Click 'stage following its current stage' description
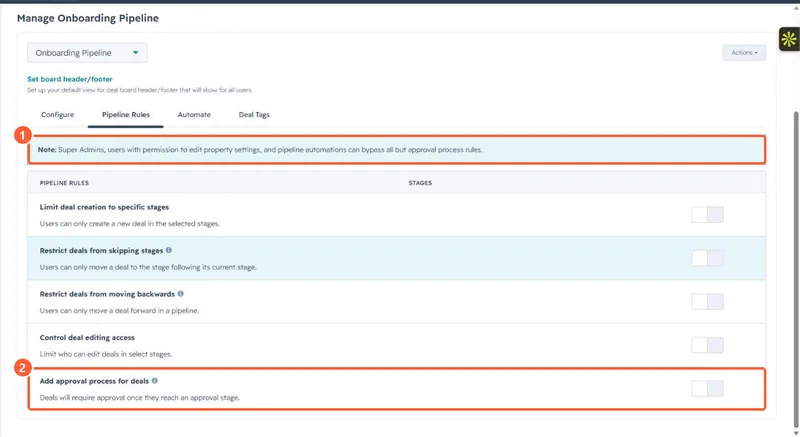 [x=148, y=267]
